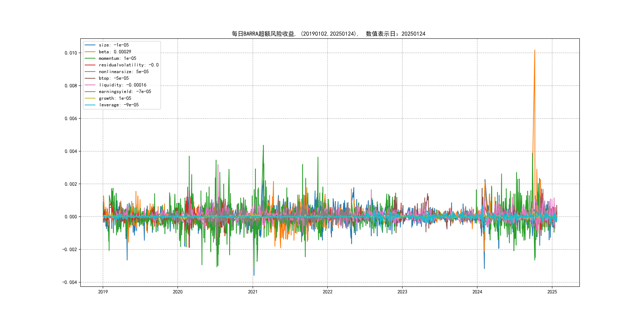The width and height of the screenshot is (644, 322).
Task: Click the 0.000 y-axis tick label
Action: pyautogui.click(x=71, y=217)
